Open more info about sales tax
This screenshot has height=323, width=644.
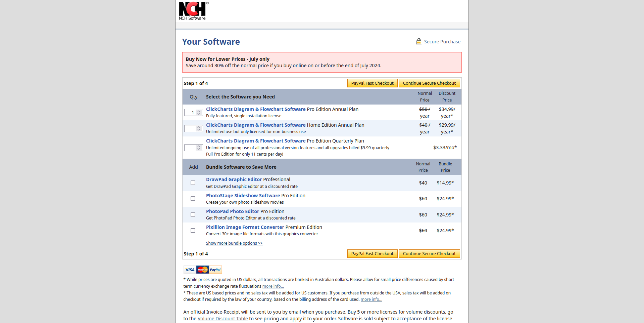pyautogui.click(x=371, y=299)
